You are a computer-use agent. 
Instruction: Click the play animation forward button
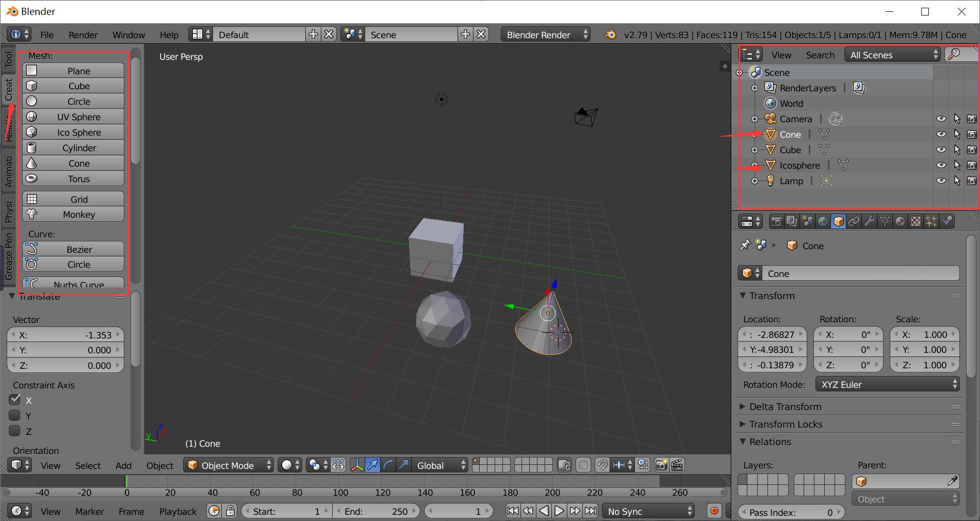tap(559, 511)
